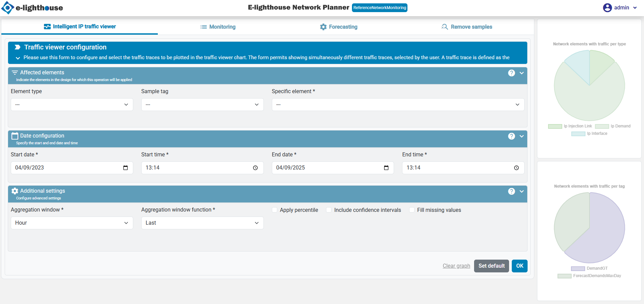Viewport: 644px width, 304px height.
Task: Enable the Apply percentile checkbox
Action: pyautogui.click(x=274, y=210)
